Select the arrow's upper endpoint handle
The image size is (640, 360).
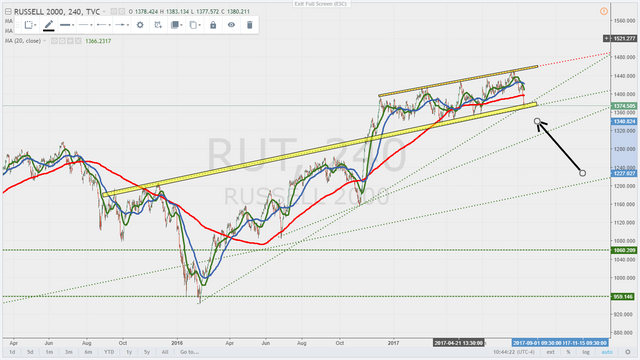[x=537, y=121]
